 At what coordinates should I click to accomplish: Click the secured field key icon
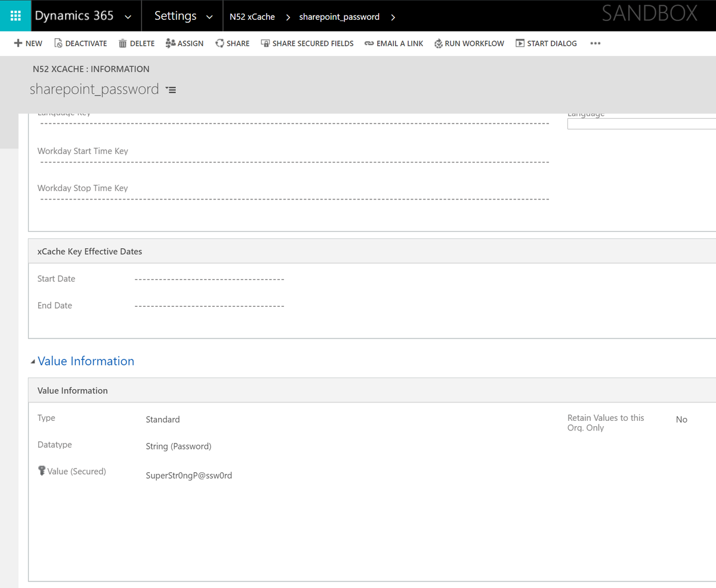coord(42,472)
